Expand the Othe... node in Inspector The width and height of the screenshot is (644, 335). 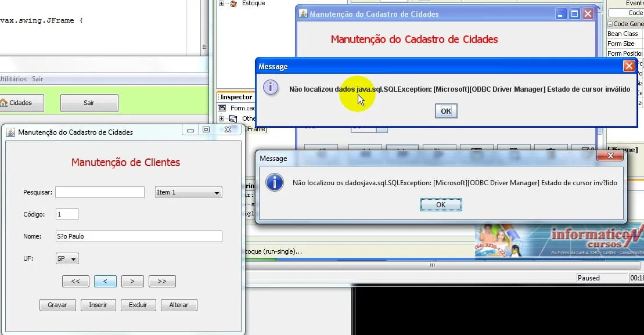[221, 118]
